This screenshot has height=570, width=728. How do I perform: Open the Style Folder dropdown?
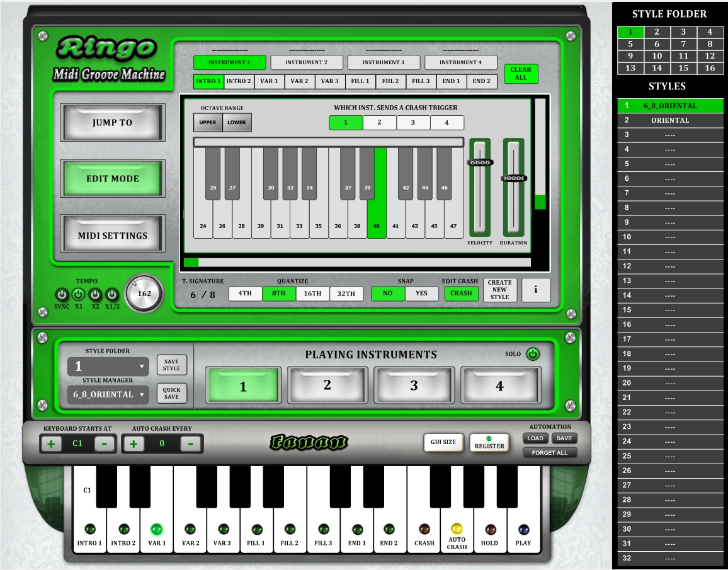(x=108, y=367)
